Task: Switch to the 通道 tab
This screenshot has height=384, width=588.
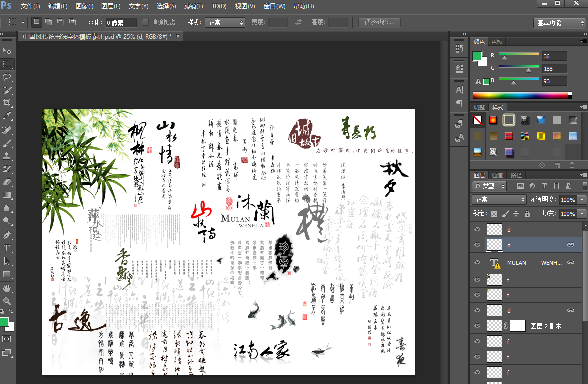Action: (497, 175)
